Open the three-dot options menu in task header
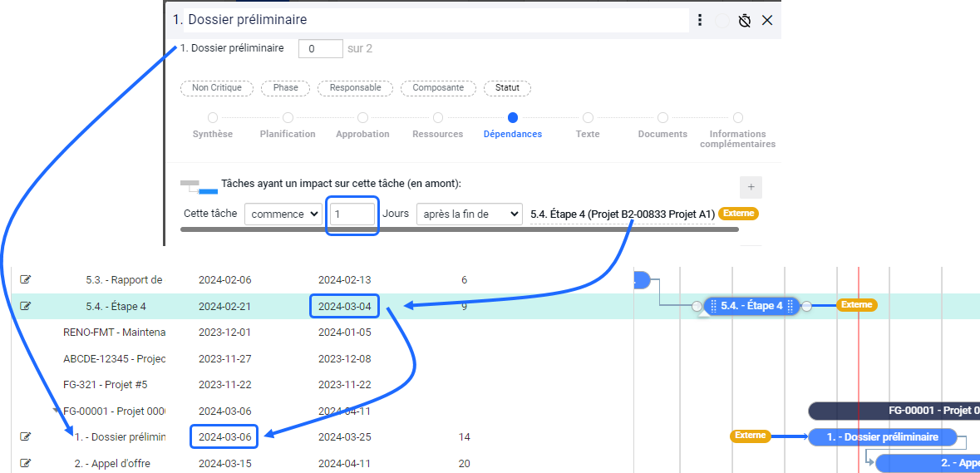This screenshot has width=980, height=473. [700, 20]
